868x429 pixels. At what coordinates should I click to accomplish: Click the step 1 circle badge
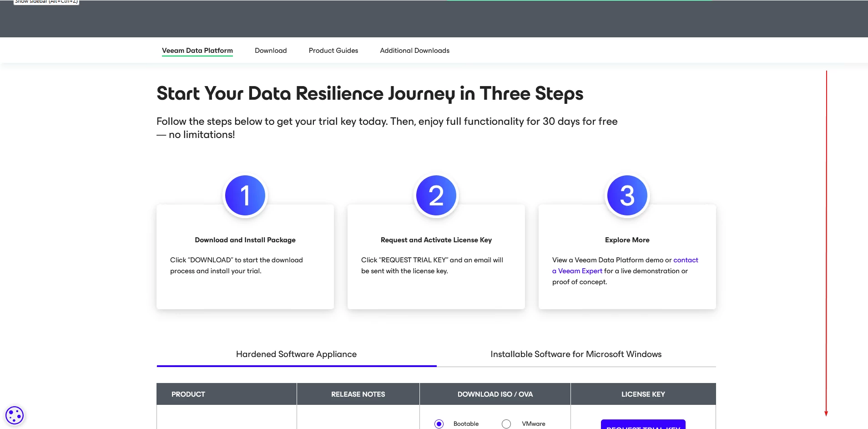[x=245, y=196]
